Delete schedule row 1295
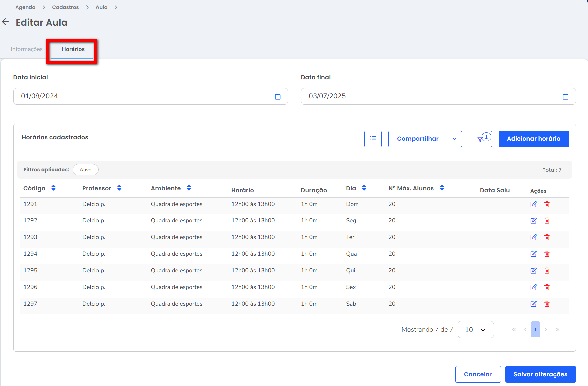Image resolution: width=588 pixels, height=386 pixels. (x=547, y=271)
